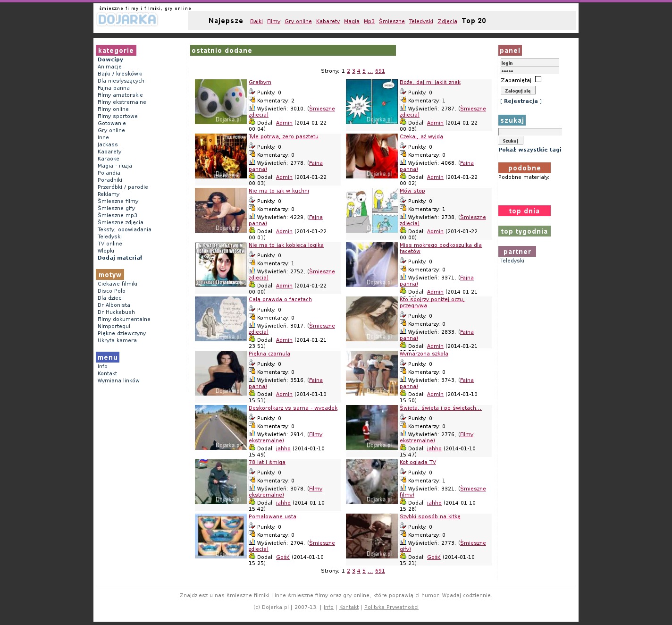Open the Rejestracja link
Image resolution: width=672 pixels, height=625 pixels.
(x=521, y=101)
